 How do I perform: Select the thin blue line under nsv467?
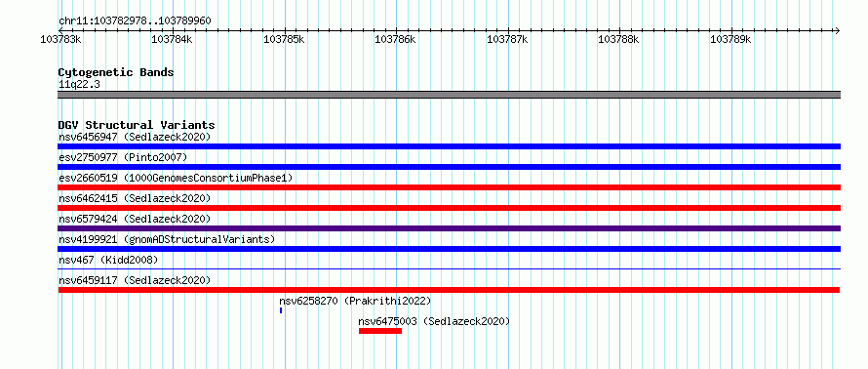[x=449, y=269]
